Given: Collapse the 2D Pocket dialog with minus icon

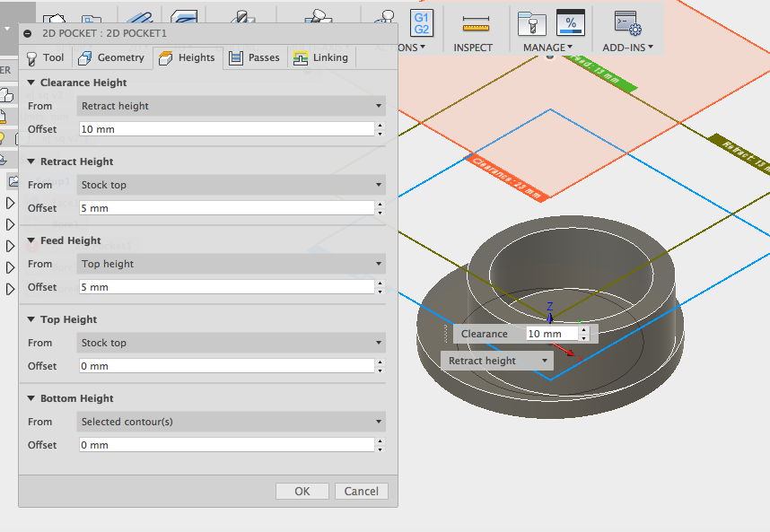Looking at the screenshot, I should (28, 33).
